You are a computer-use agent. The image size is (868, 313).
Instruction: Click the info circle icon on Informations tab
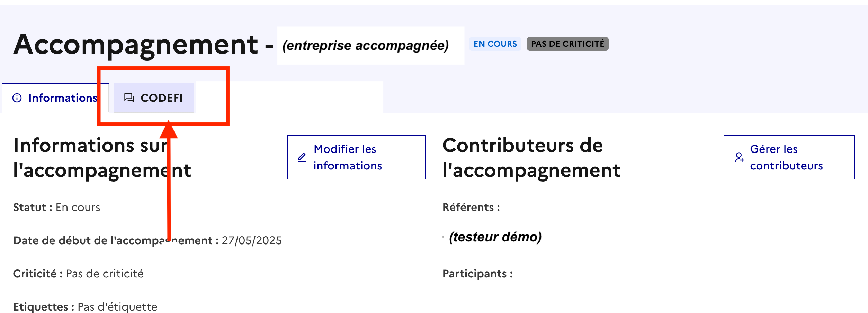[x=17, y=98]
